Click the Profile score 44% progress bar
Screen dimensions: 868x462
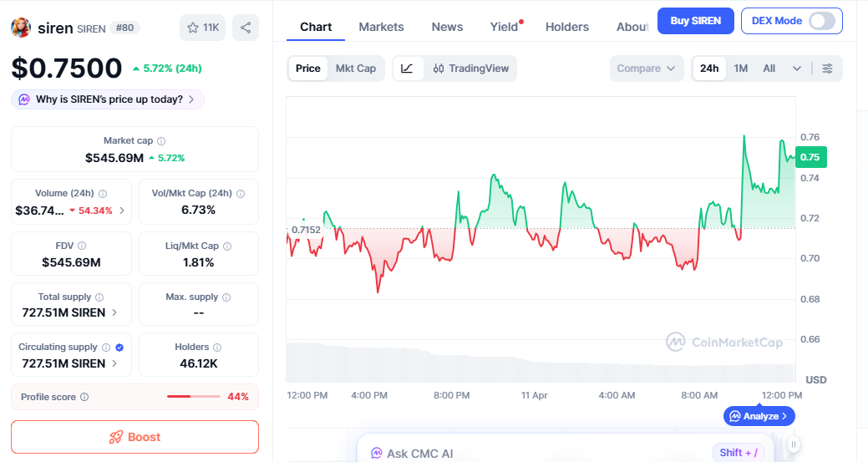pos(193,397)
